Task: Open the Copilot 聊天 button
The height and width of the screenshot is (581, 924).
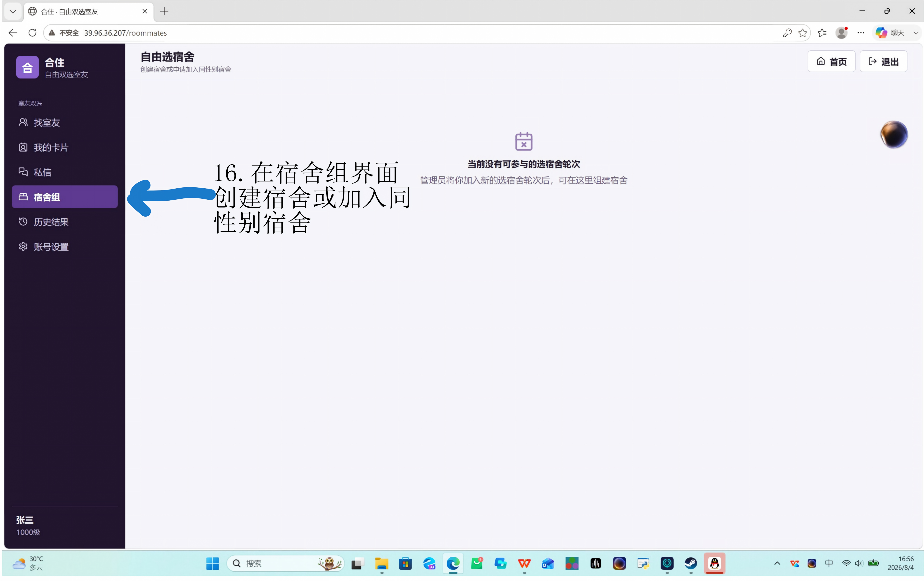Action: pos(890,33)
